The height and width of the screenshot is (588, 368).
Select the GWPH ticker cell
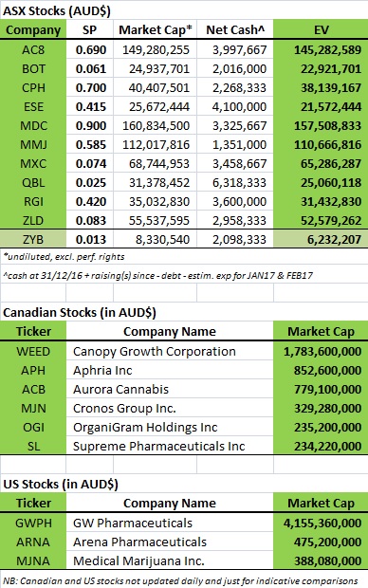(x=33, y=523)
